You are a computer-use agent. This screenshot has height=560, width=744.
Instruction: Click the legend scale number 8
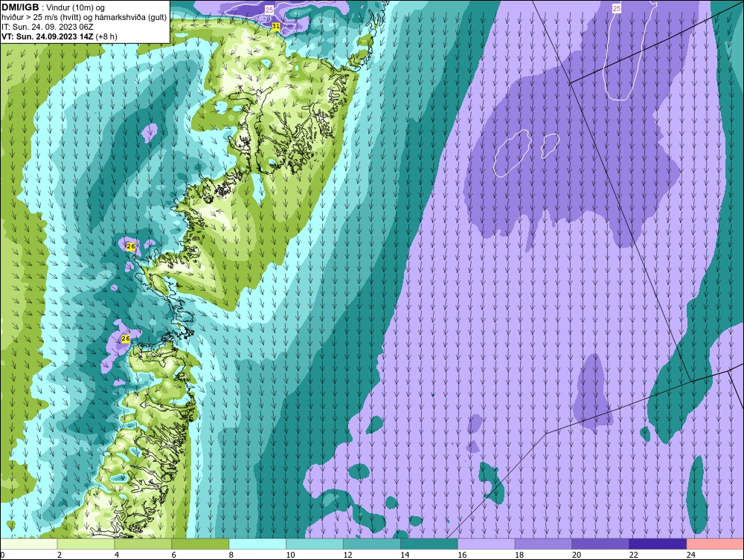[231, 555]
